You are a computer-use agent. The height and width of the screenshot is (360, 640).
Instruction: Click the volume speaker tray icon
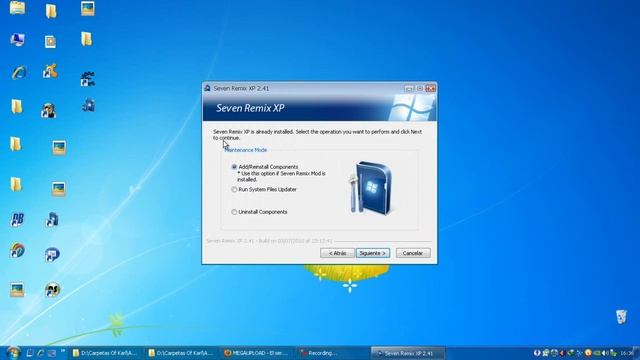(x=605, y=353)
